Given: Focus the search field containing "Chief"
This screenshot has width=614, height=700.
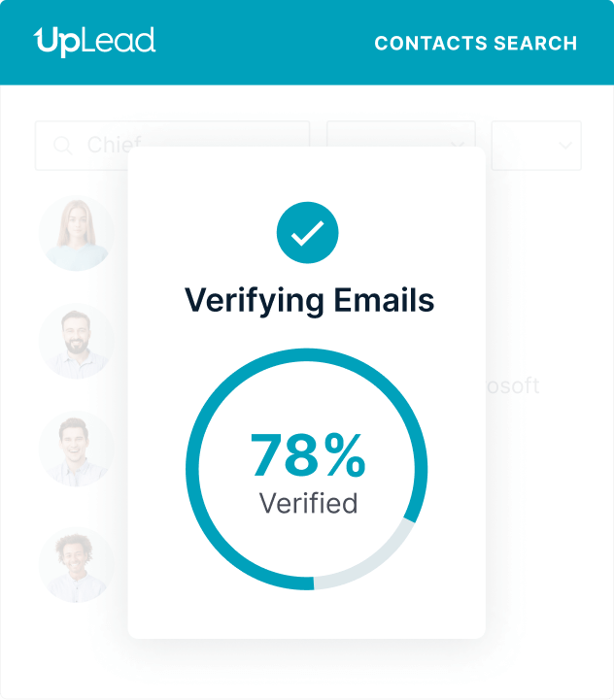Looking at the screenshot, I should pyautogui.click(x=107, y=146).
